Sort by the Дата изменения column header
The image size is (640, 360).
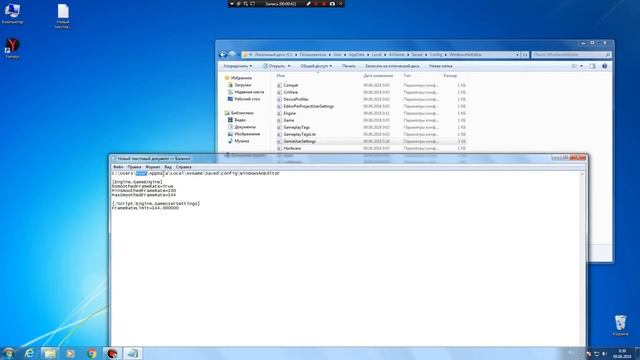tap(378, 76)
